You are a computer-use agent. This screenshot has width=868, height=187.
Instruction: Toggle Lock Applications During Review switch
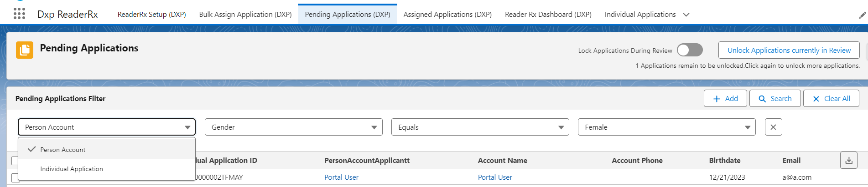[689, 50]
